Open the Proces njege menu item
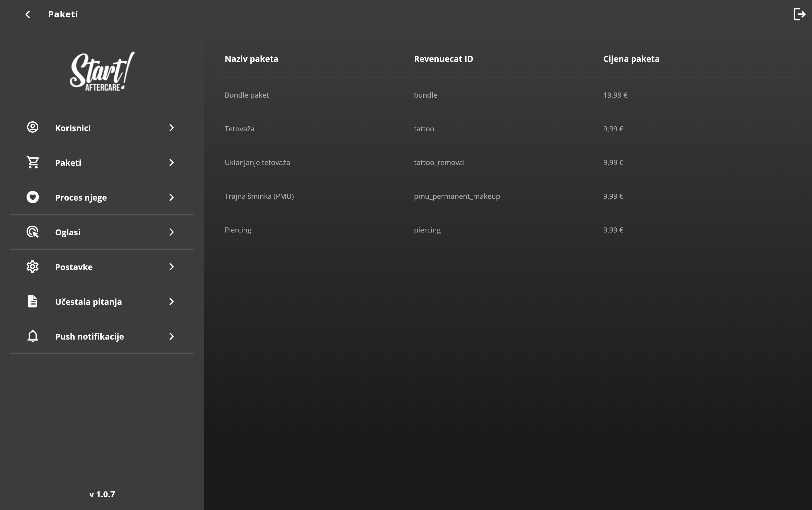The height and width of the screenshot is (510, 812). [81, 197]
